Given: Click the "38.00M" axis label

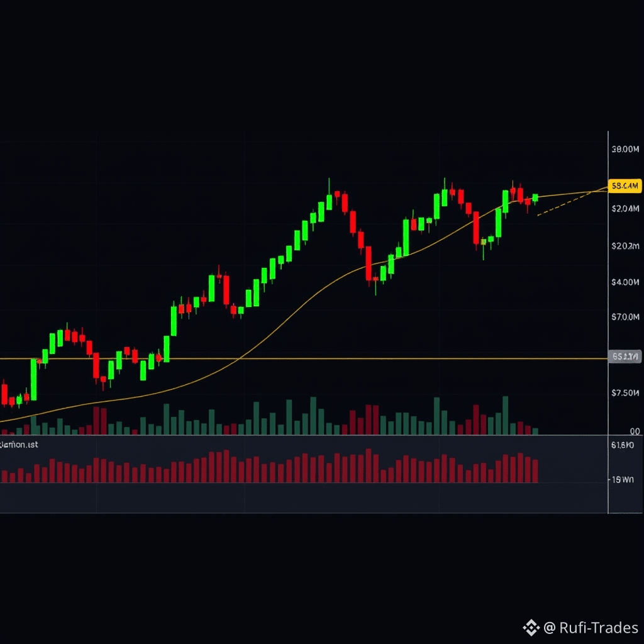Looking at the screenshot, I should click(x=625, y=149).
